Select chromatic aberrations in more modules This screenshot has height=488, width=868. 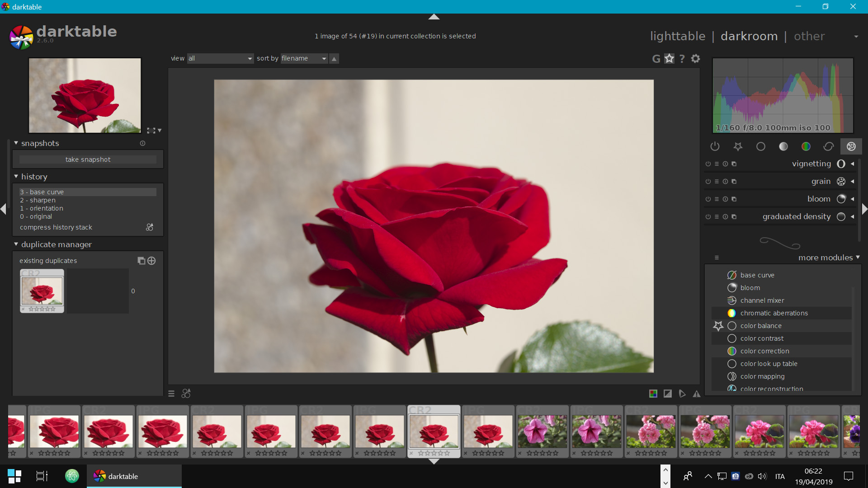click(781, 313)
